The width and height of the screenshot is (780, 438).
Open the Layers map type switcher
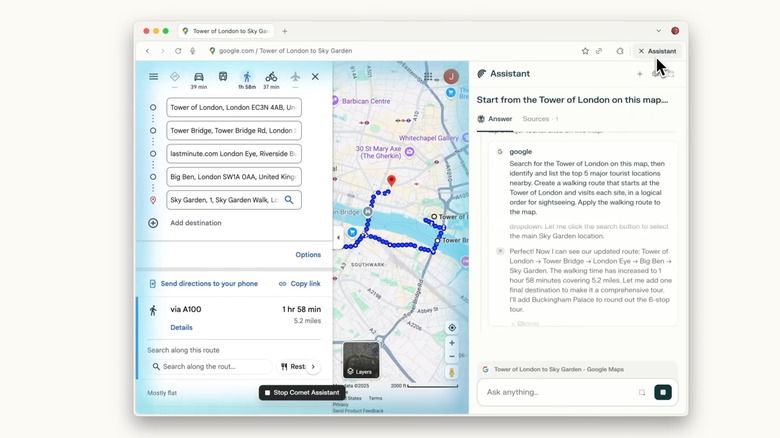pos(361,360)
